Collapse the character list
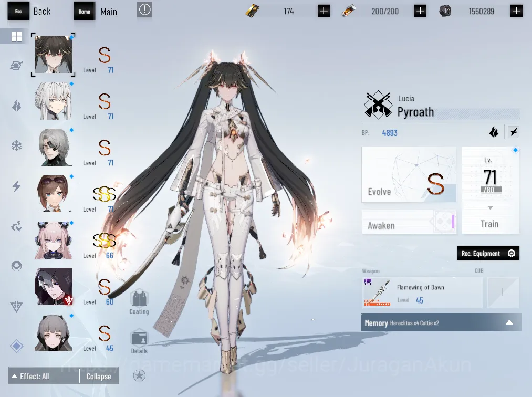Screen dimensions: 532x397 coord(99,376)
